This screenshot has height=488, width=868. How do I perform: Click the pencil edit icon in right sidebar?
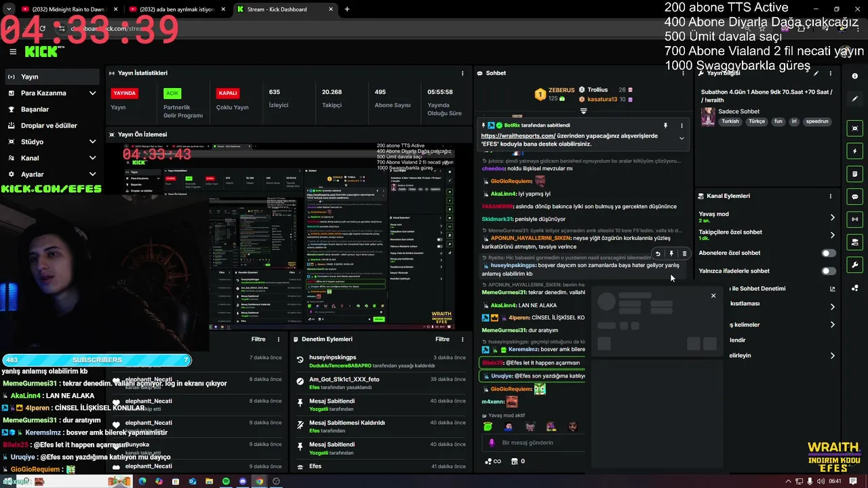[855, 99]
